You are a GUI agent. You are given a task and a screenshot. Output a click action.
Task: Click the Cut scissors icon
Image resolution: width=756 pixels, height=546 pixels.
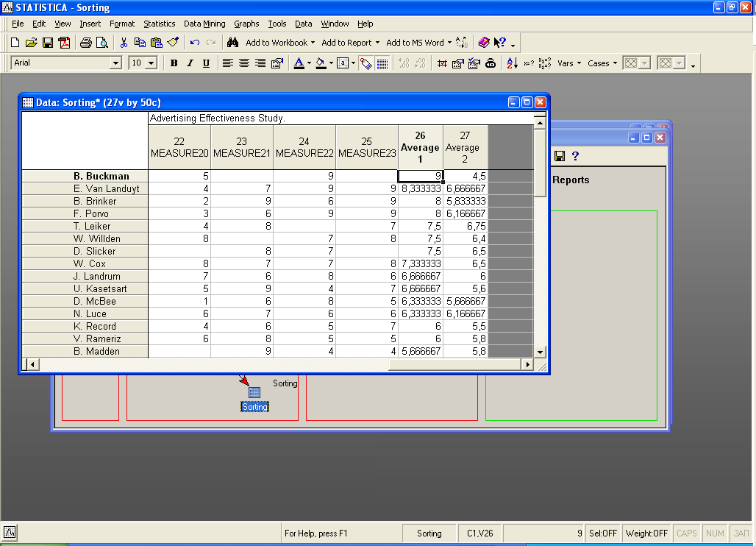(x=124, y=43)
